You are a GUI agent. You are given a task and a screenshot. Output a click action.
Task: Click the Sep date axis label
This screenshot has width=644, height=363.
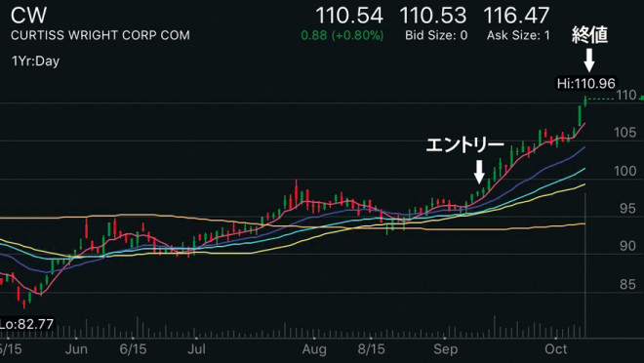(445, 349)
